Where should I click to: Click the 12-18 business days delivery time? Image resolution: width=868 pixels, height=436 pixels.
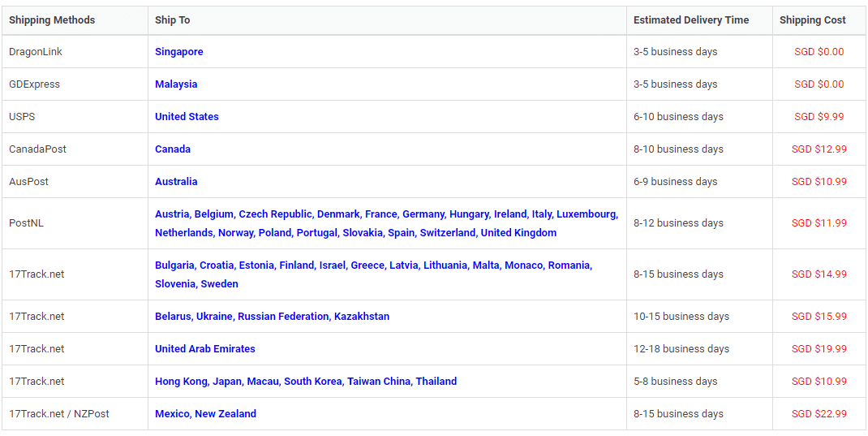(681, 349)
